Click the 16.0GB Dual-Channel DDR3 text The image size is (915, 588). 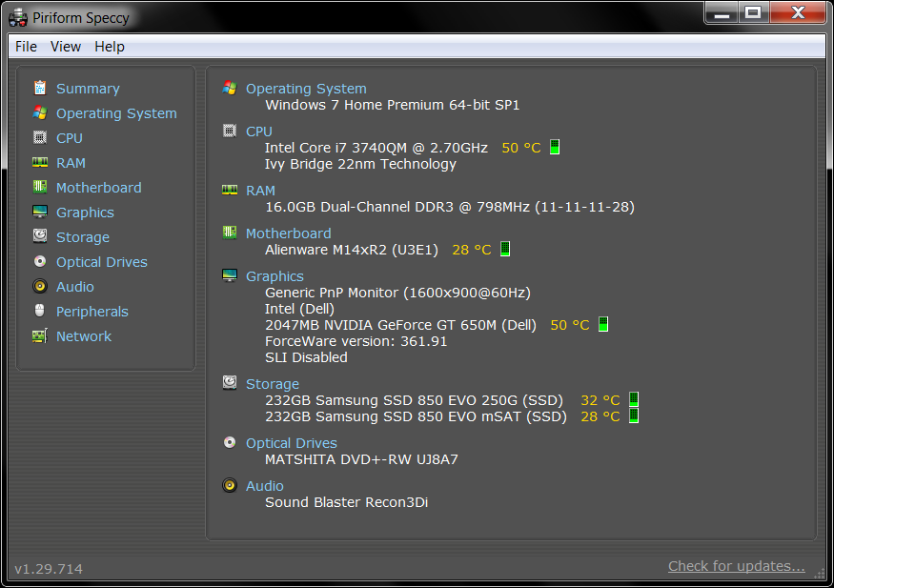pos(449,207)
